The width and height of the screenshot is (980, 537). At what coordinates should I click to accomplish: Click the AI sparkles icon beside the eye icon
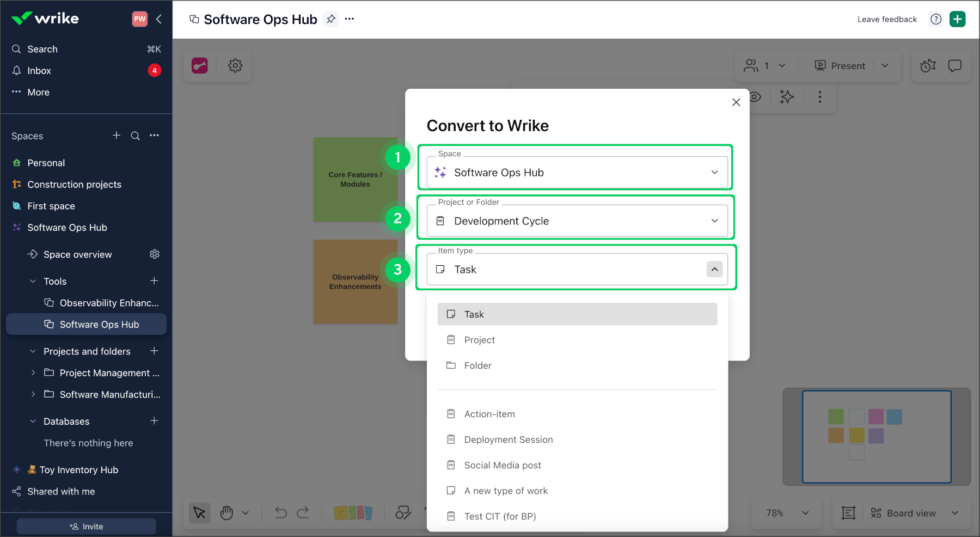[x=787, y=97]
